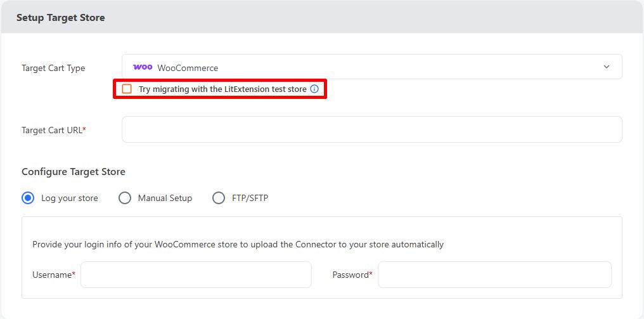This screenshot has width=644, height=319.
Task: Choose the Manual Setup radio option
Action: tap(125, 198)
